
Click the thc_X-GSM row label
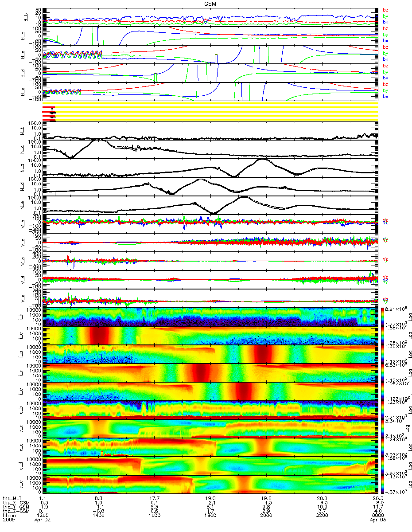[x=17, y=502]
